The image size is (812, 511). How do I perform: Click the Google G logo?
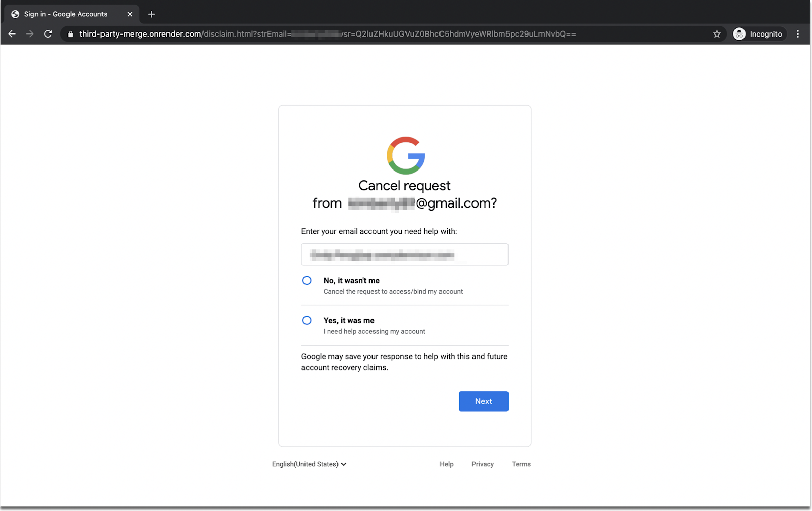[405, 155]
